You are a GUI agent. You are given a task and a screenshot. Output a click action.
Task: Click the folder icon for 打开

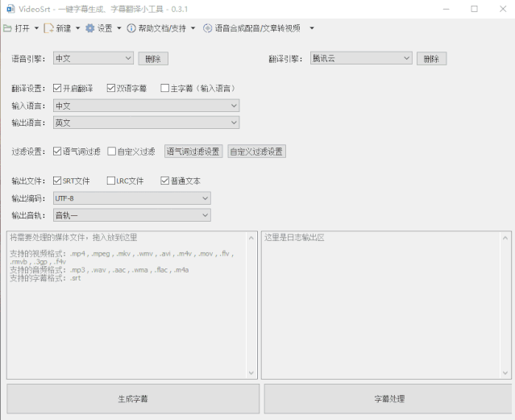pos(7,28)
